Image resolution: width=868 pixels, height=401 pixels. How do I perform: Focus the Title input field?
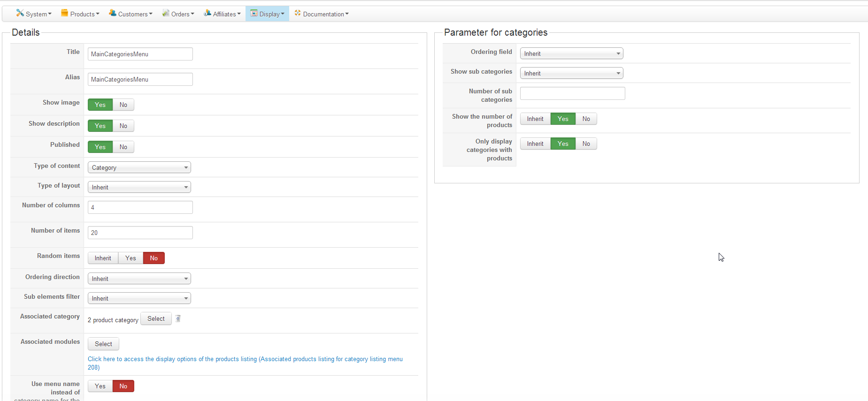[x=140, y=54]
